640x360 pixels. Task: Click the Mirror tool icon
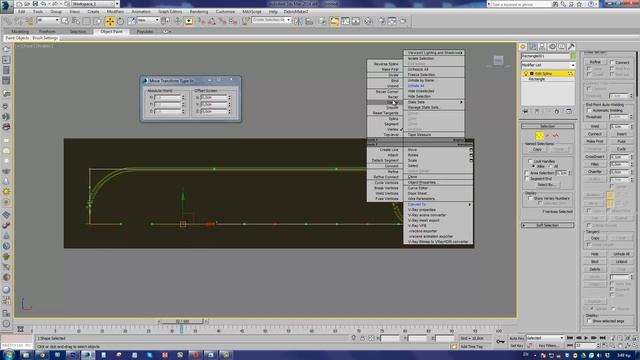click(298, 21)
